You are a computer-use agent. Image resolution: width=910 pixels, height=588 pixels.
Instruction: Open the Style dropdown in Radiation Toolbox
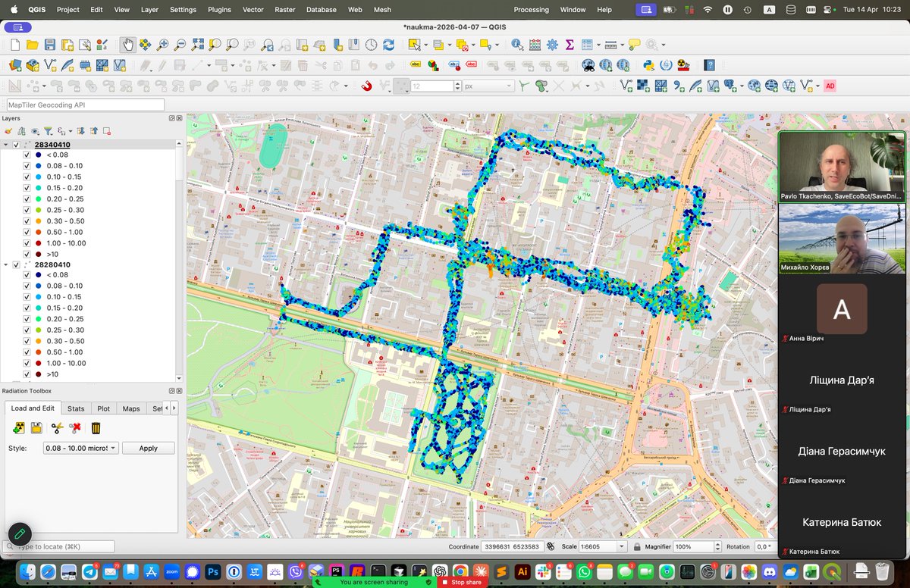tap(81, 448)
